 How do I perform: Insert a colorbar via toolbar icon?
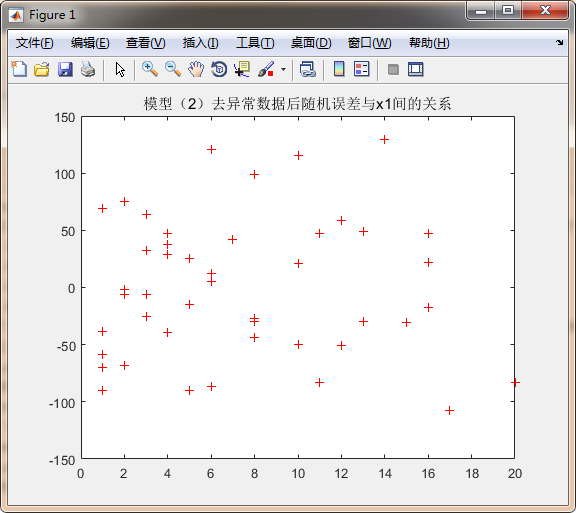tap(339, 69)
